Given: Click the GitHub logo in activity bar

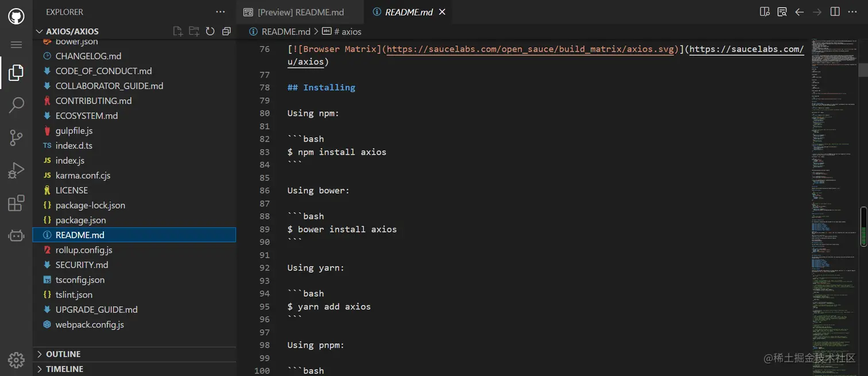Looking at the screenshot, I should [x=16, y=15].
